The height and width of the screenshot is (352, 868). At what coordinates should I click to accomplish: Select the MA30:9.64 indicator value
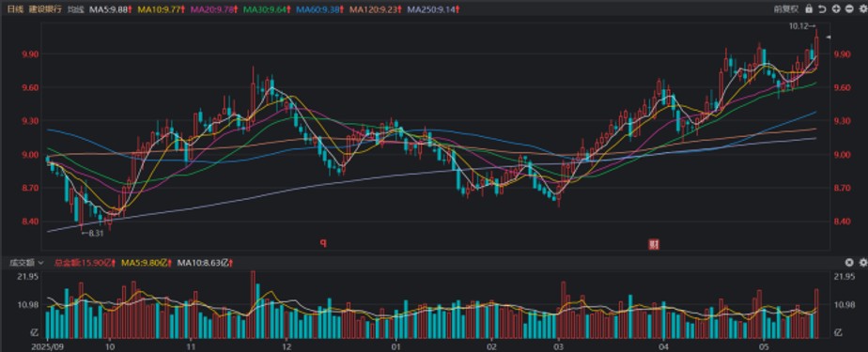click(267, 9)
